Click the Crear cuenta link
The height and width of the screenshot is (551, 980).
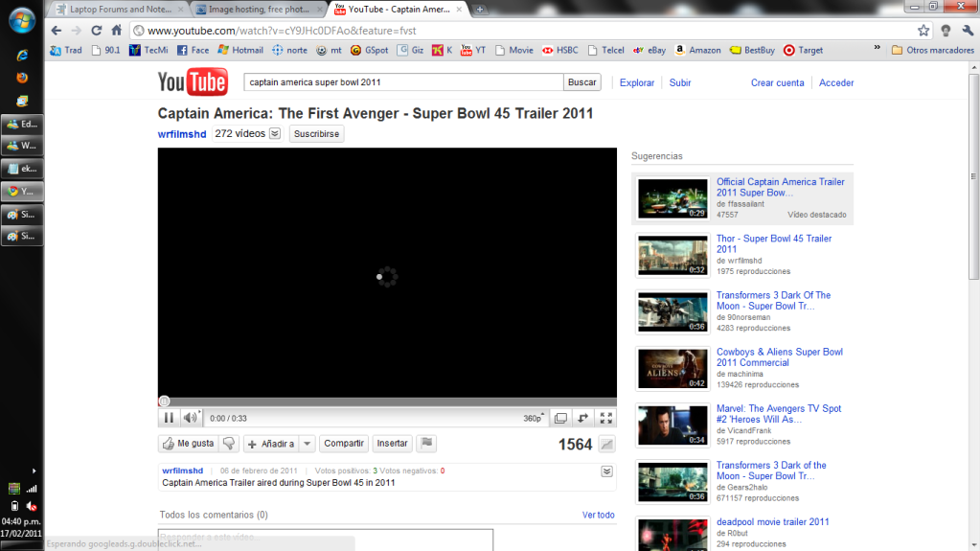[778, 82]
